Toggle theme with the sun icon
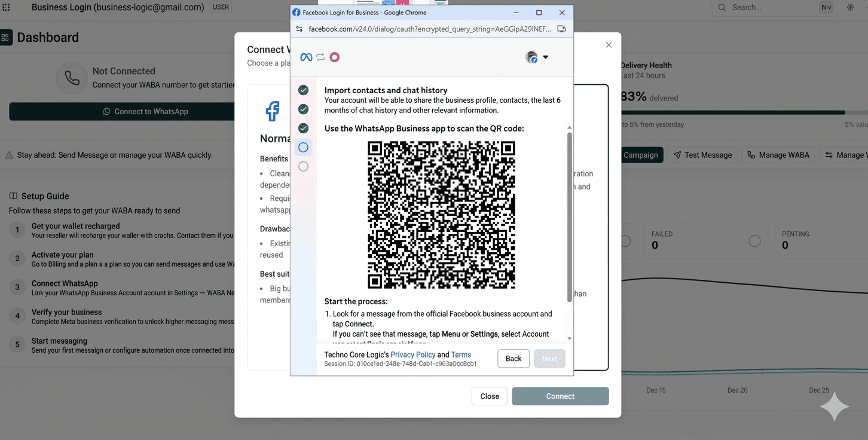The image size is (868, 440). point(850,7)
